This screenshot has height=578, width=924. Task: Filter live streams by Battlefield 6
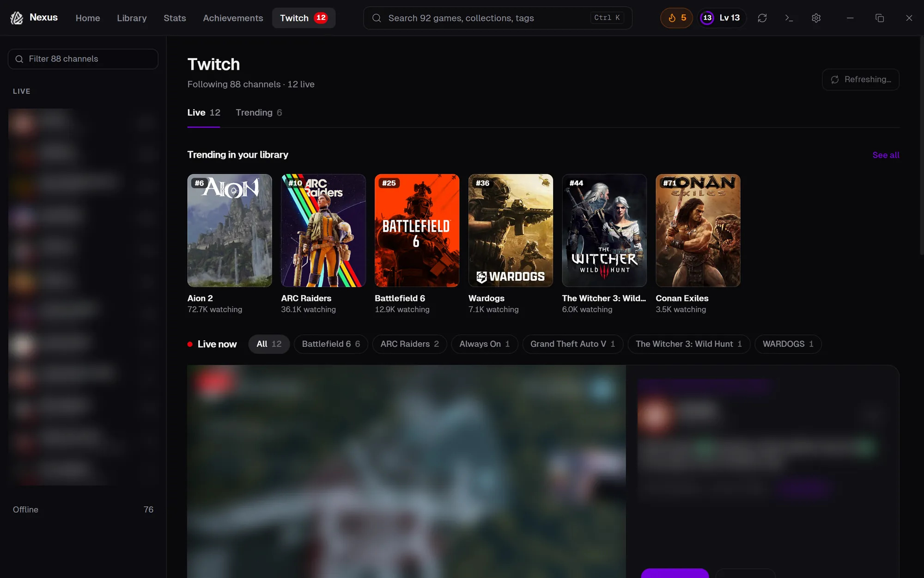[x=331, y=344]
